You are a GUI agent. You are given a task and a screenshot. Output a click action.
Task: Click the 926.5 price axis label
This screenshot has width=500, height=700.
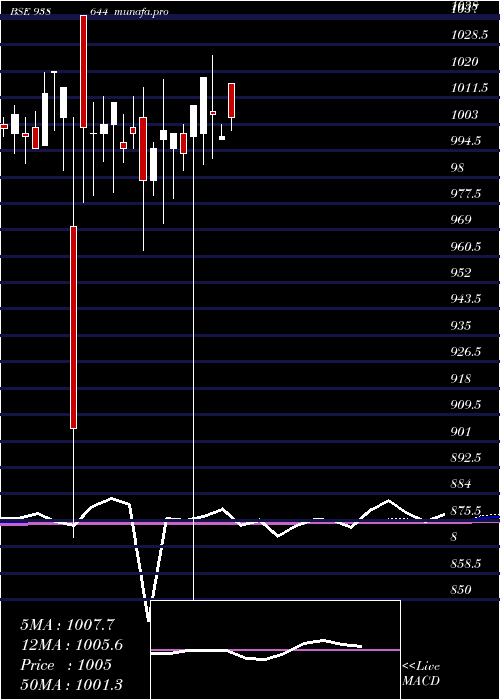coord(466,352)
